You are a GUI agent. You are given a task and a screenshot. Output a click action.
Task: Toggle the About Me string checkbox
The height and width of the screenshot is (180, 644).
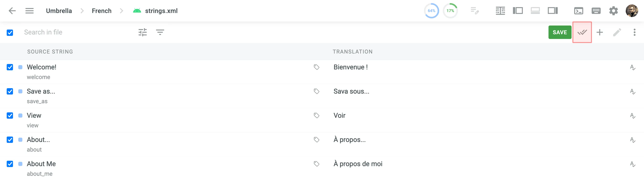coord(10,164)
